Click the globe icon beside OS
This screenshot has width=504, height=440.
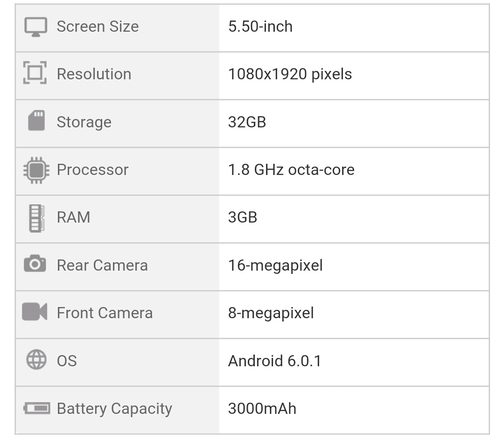(36, 360)
